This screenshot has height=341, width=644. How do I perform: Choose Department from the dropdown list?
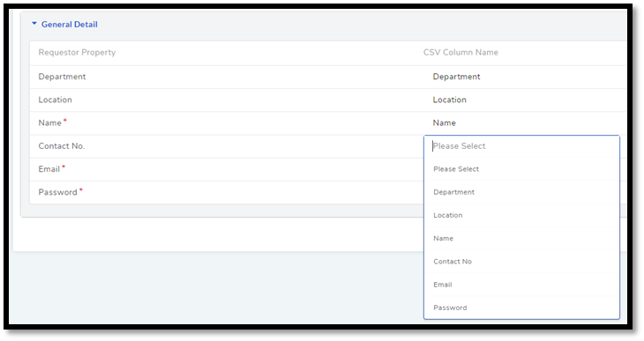pyautogui.click(x=521, y=192)
